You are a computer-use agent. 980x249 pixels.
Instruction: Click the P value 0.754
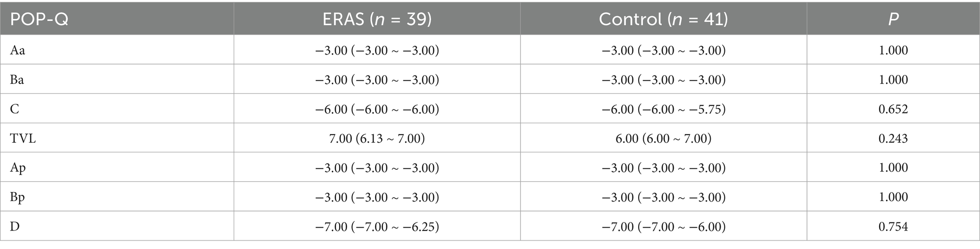point(893,227)
